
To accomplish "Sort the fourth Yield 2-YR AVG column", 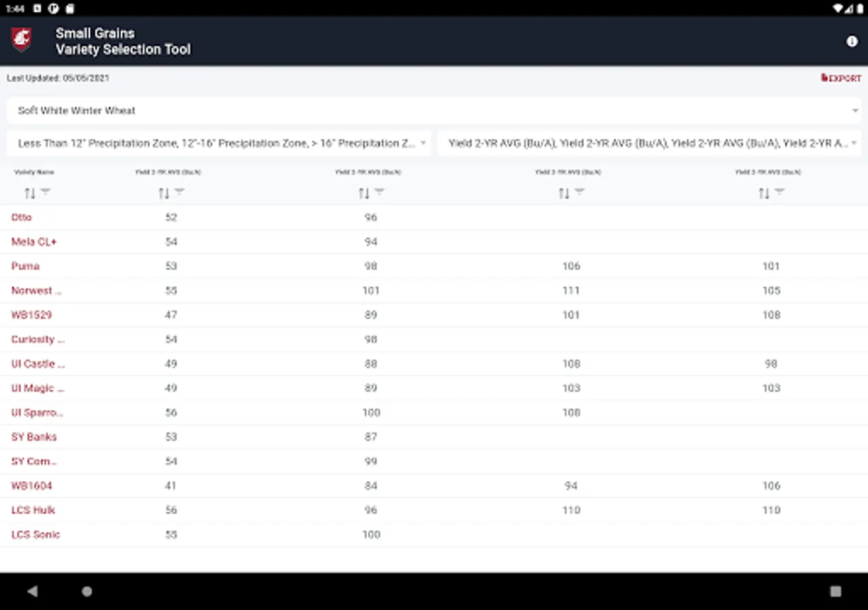I will click(x=764, y=193).
